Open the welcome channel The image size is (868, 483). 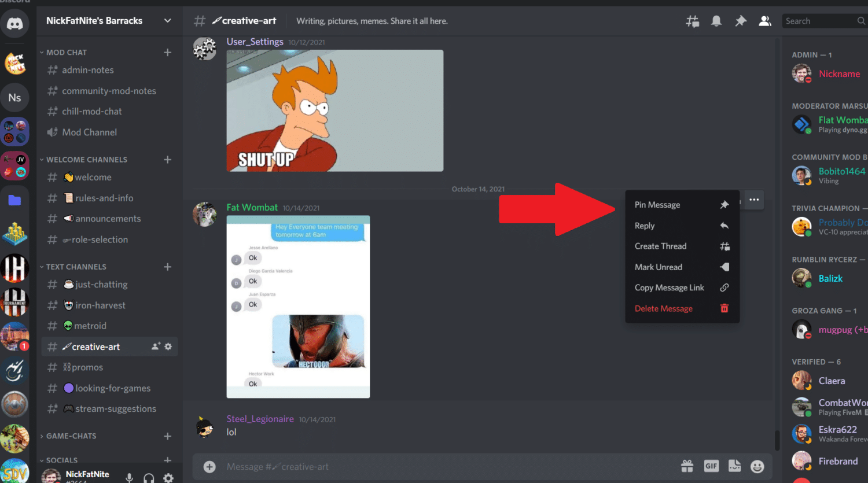[109, 178]
